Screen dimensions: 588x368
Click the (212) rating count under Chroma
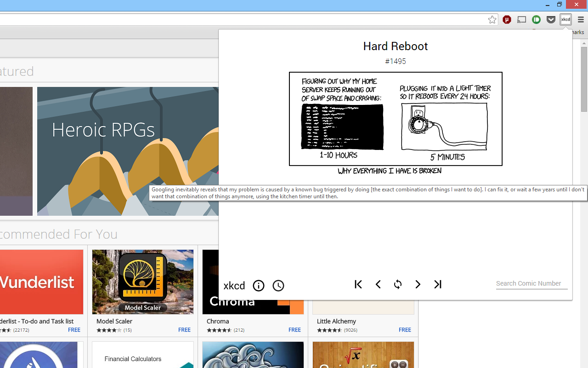239,330
